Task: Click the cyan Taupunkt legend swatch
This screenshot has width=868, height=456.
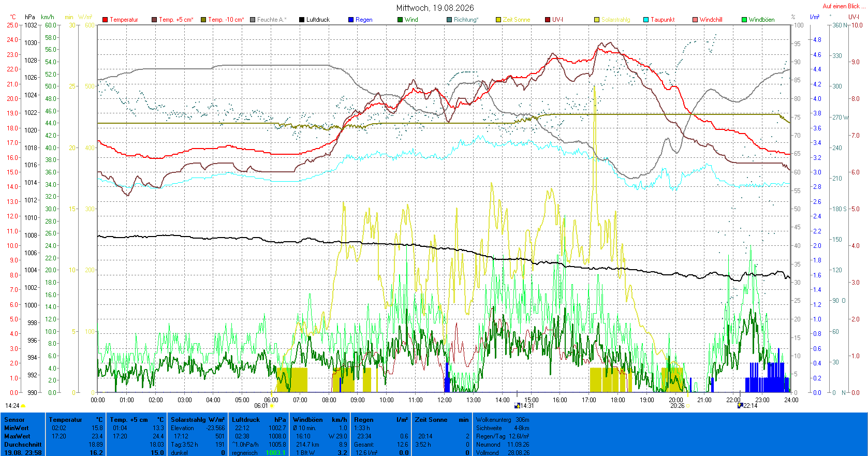Action: pyautogui.click(x=646, y=20)
